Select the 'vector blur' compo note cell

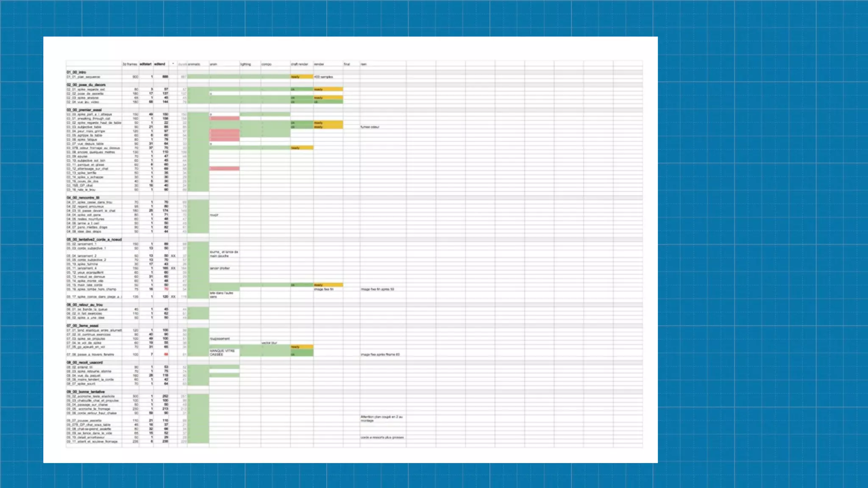[x=270, y=343]
